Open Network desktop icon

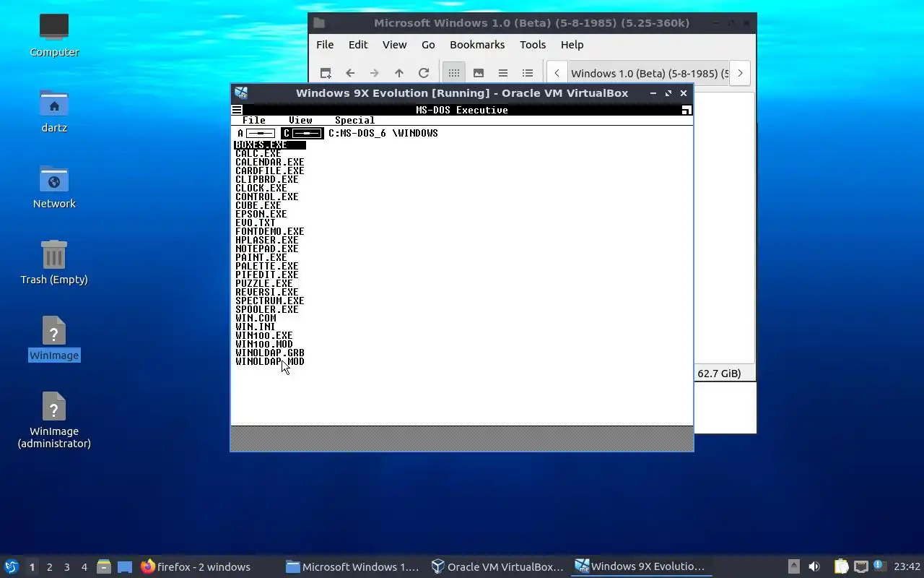pyautogui.click(x=54, y=186)
